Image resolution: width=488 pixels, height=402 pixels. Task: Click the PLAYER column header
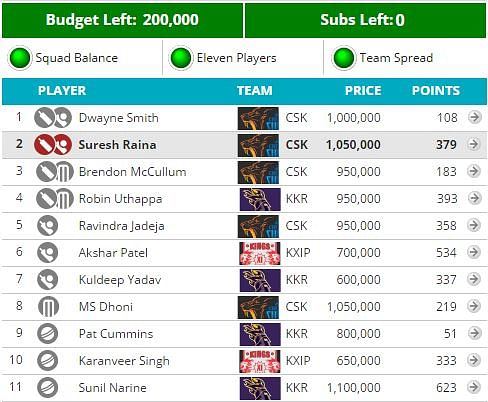62,91
